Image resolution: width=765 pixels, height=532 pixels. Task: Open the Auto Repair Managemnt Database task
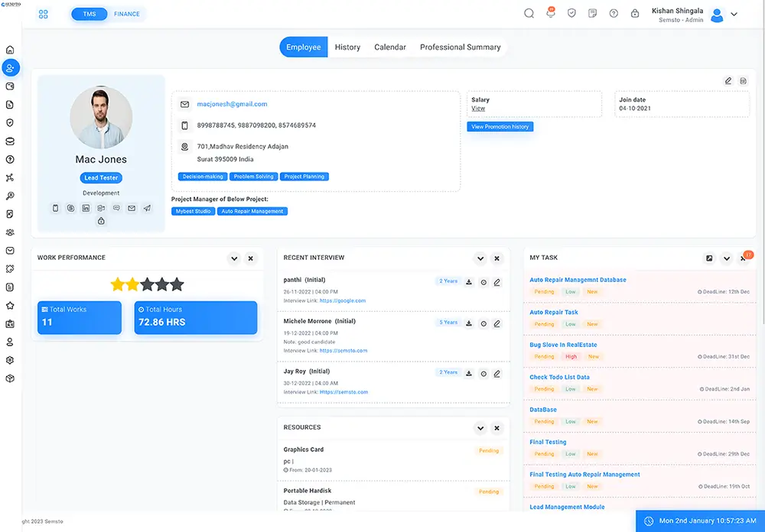coord(578,280)
